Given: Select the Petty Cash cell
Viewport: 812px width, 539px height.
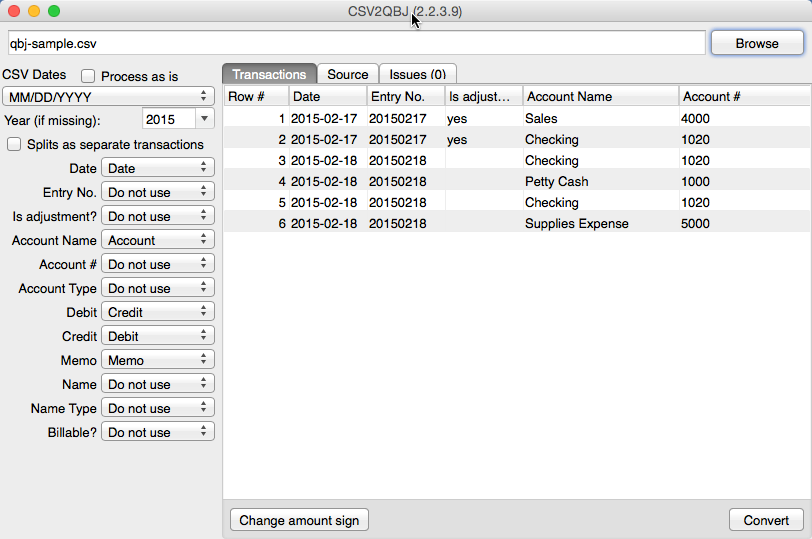Looking at the screenshot, I should [601, 181].
